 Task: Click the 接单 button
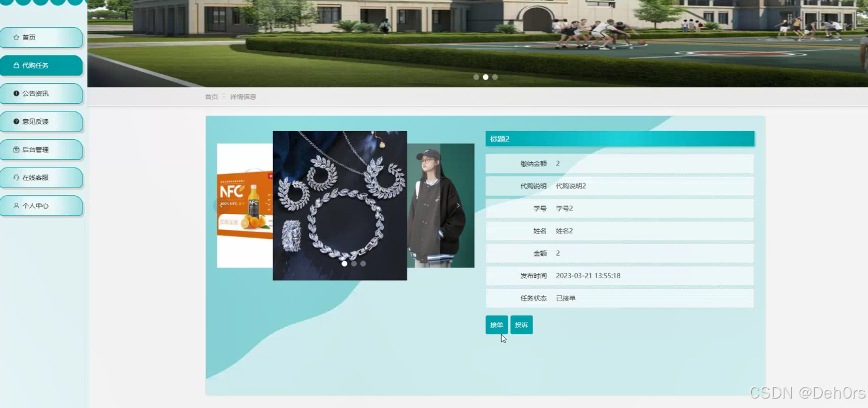[x=497, y=325]
